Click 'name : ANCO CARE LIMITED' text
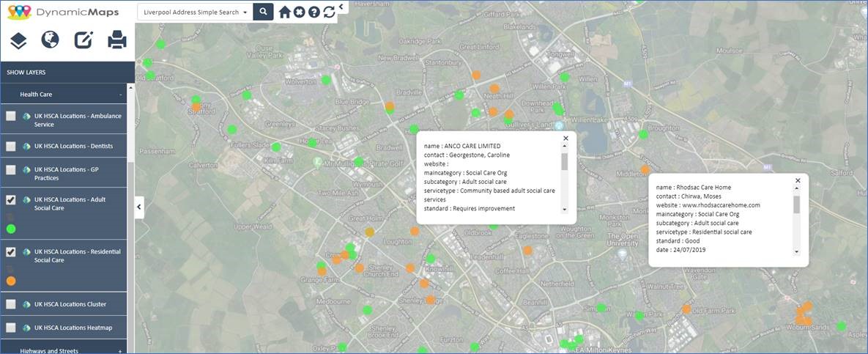 [x=461, y=147]
